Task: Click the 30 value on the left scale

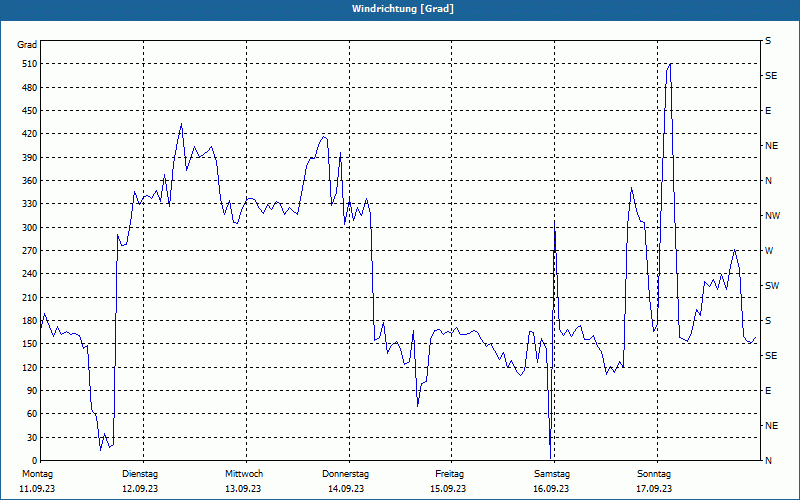Action: 31,437
